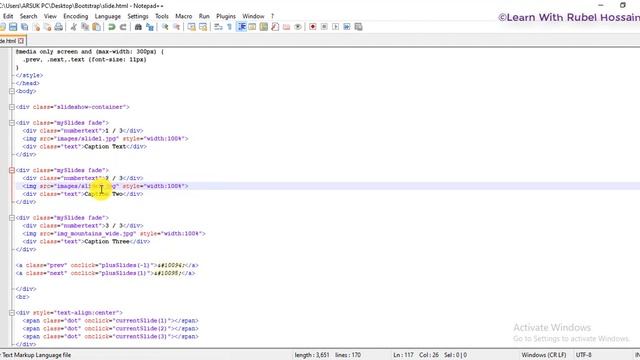The image size is (640, 360).
Task: Click 'Windows (CR LF)' line ending in status bar
Action: [544, 355]
